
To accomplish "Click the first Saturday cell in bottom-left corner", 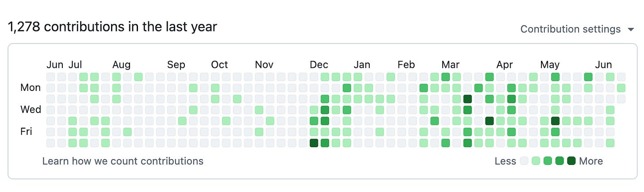I will pos(51,143).
